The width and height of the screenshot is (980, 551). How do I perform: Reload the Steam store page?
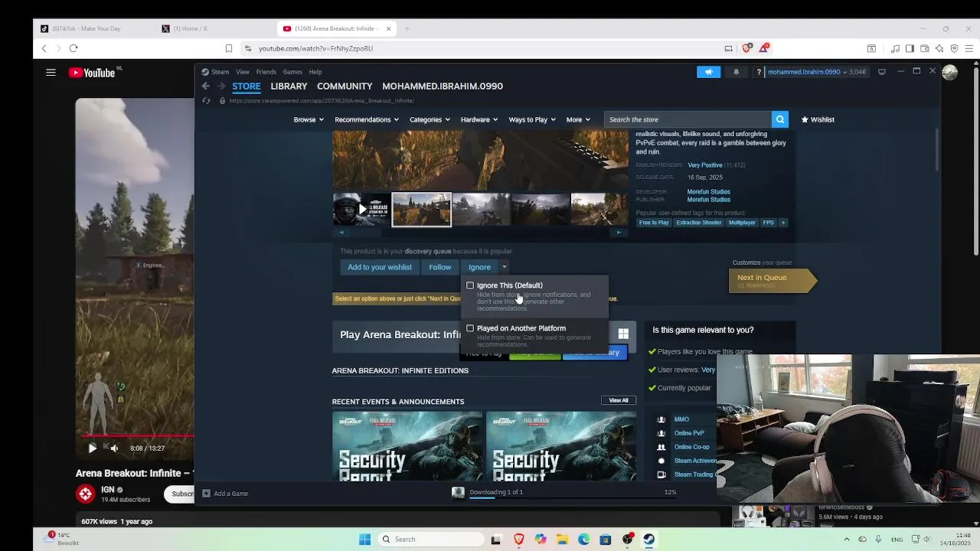[206, 100]
